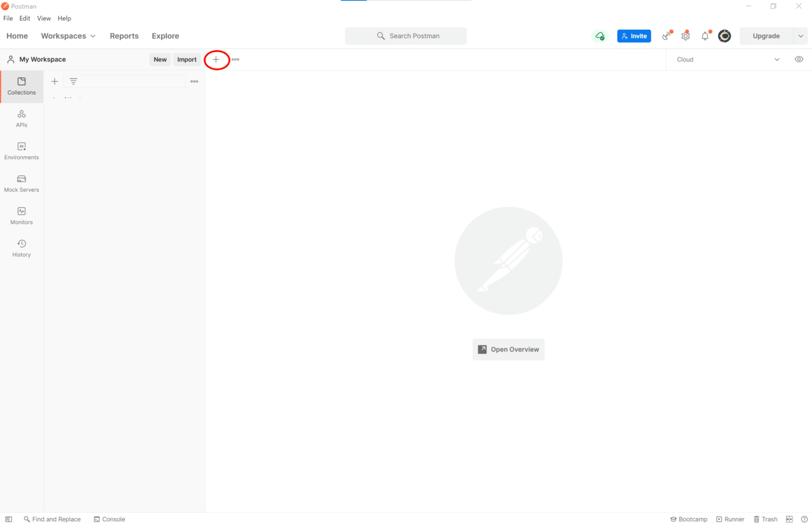The height and width of the screenshot is (525, 812).
Task: Open the Environments sidebar section
Action: click(x=22, y=151)
